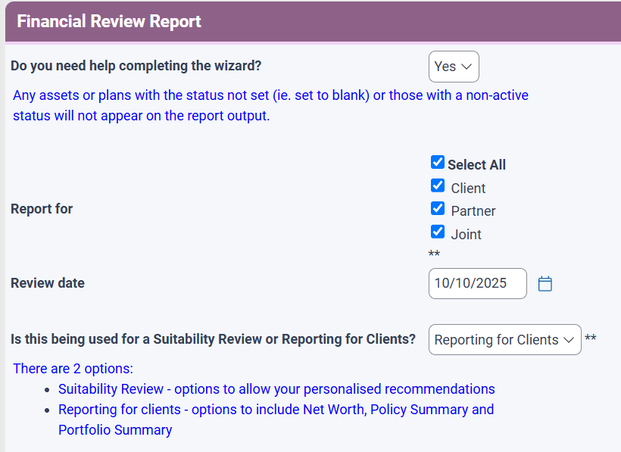621x452 pixels.
Task: Click the Reporting for clients bullet description
Action: [276, 420]
